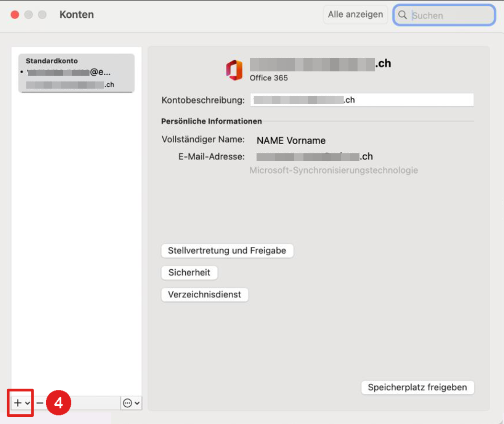Focus the Suchen search field
Image resolution: width=504 pixels, height=424 pixels.
[x=450, y=15]
